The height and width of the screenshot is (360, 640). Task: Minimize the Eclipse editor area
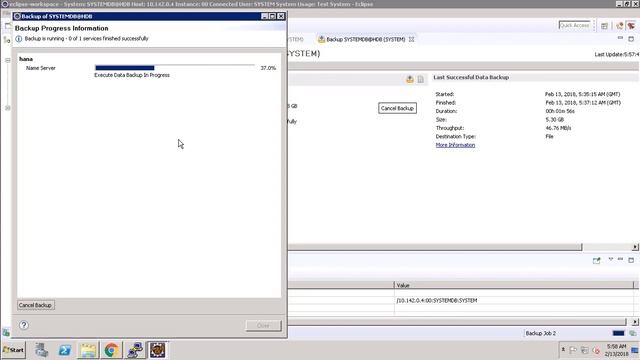(620, 38)
